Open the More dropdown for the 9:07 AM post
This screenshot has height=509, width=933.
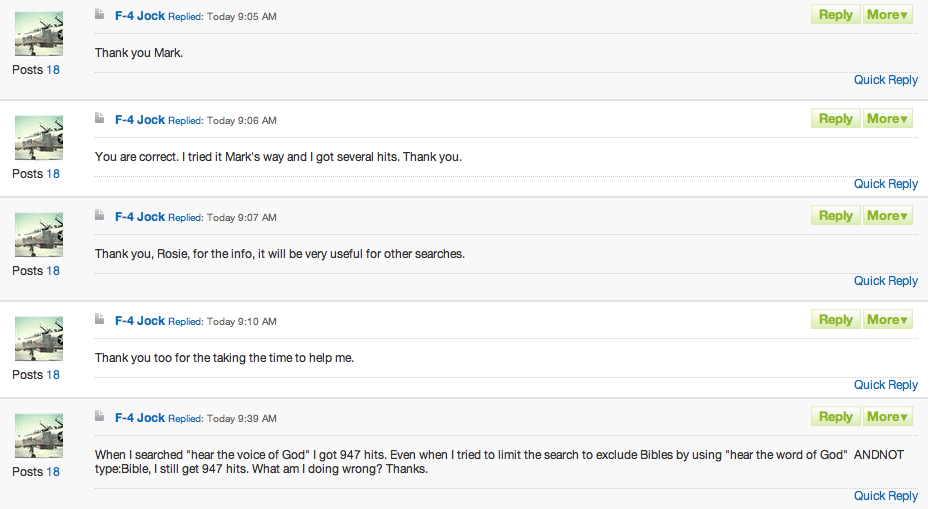(x=887, y=216)
